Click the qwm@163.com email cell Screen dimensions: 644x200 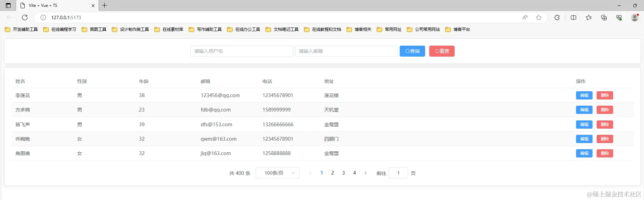point(219,139)
